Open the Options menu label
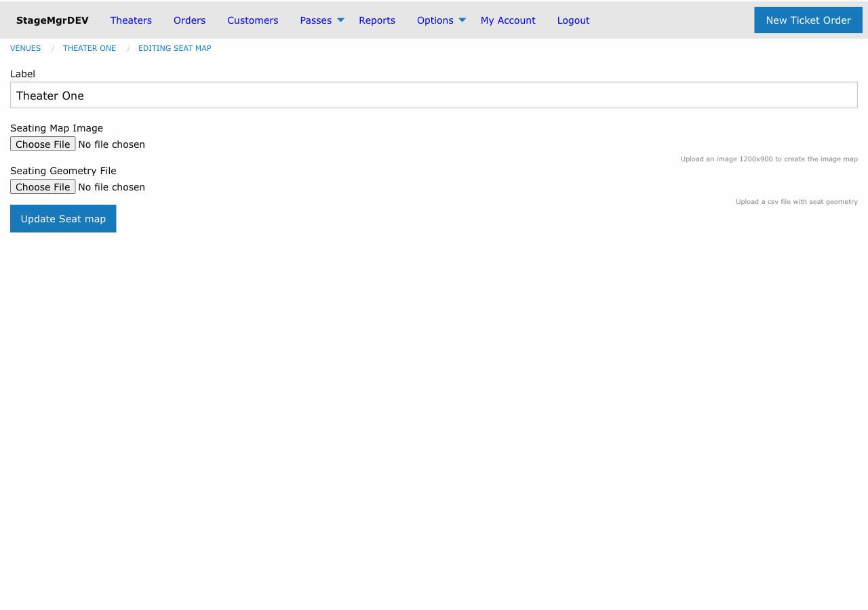This screenshot has width=868, height=610. 435,20
